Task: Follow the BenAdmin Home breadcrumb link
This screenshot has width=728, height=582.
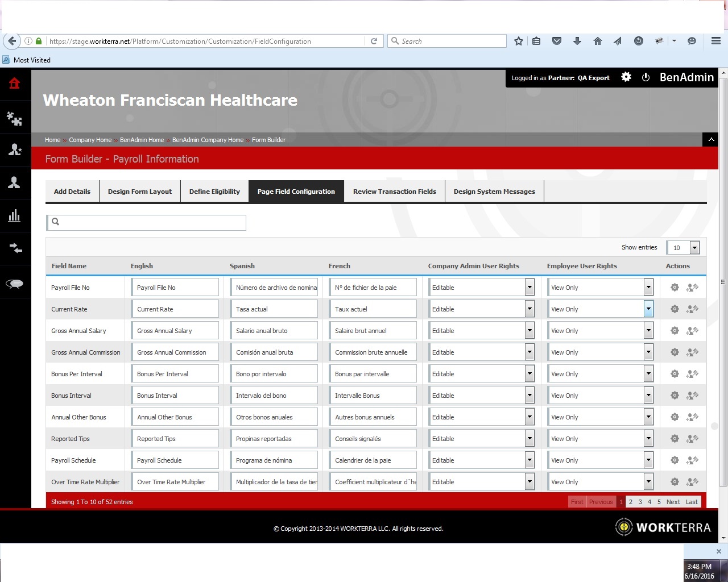Action: [142, 140]
